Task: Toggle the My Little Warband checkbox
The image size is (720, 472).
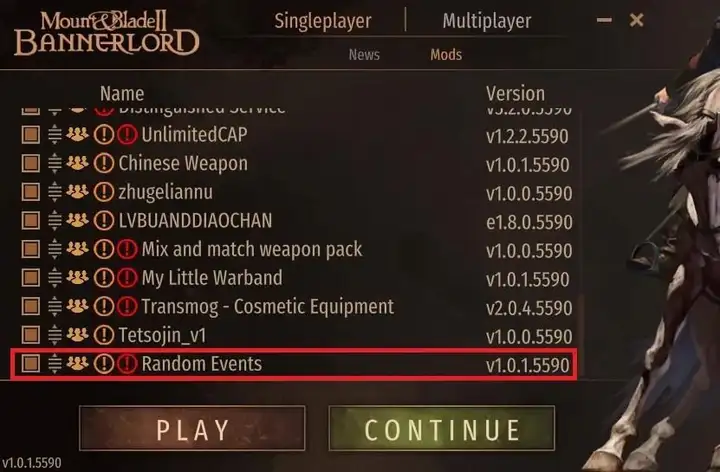Action: point(31,278)
